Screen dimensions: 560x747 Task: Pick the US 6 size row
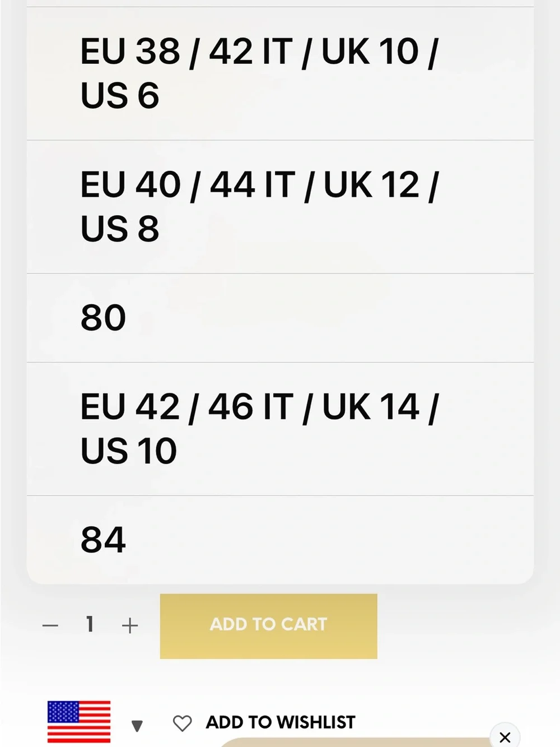[x=280, y=73]
